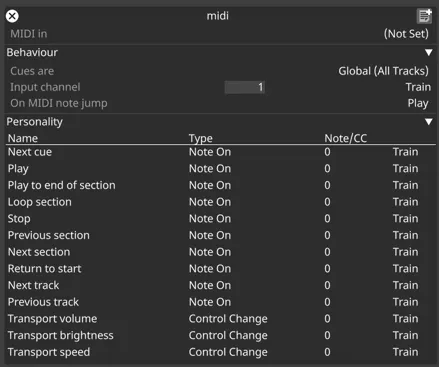Click Train for Transport speed
The image size is (439, 367).
point(405,352)
